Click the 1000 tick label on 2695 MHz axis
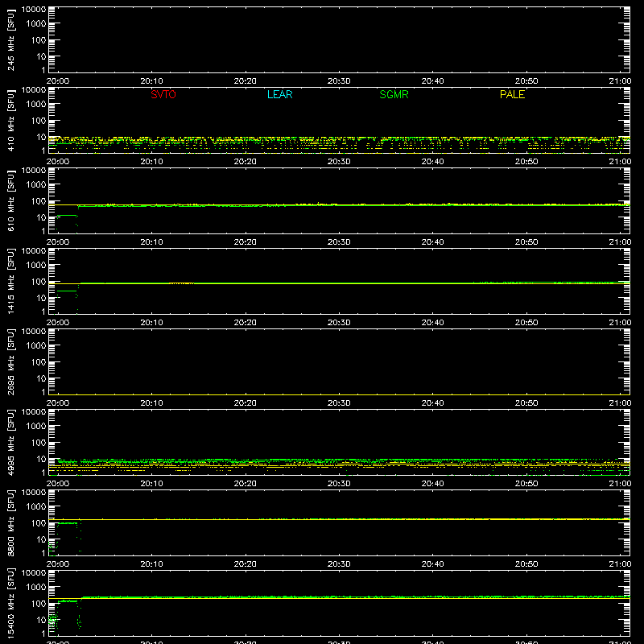Image resolution: width=644 pixels, height=644 pixels. (36, 346)
